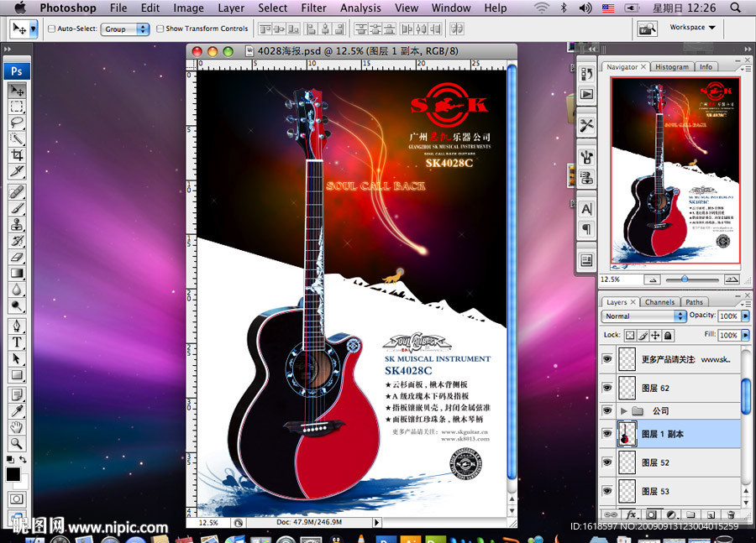Click the foreground color swatch
Viewport: 756px width, 543px height.
13,474
